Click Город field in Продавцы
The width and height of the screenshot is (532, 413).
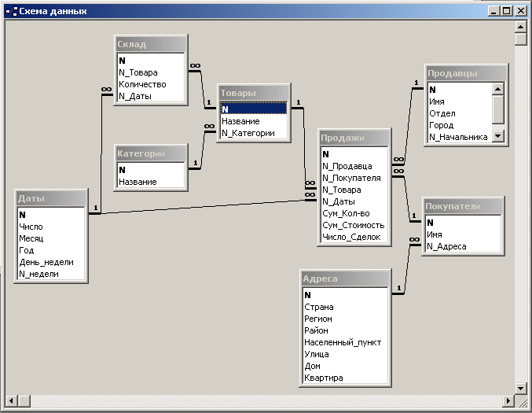pos(460,125)
